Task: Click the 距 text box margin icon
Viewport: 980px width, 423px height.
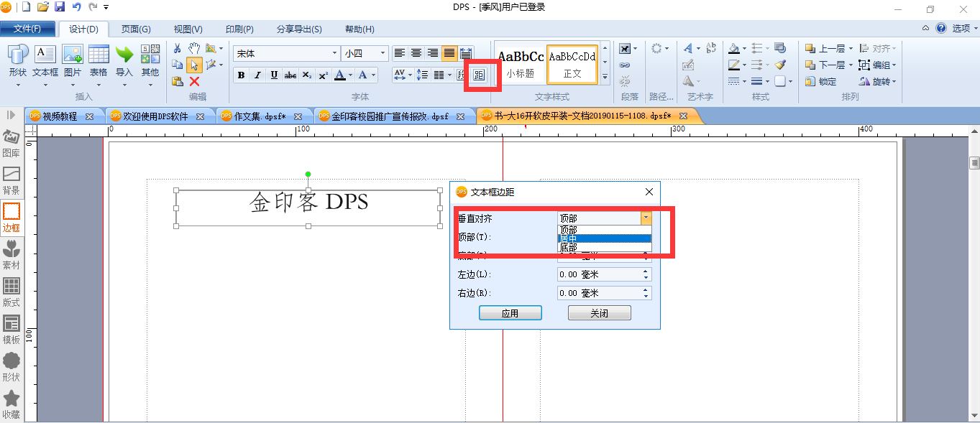Action: [x=479, y=75]
